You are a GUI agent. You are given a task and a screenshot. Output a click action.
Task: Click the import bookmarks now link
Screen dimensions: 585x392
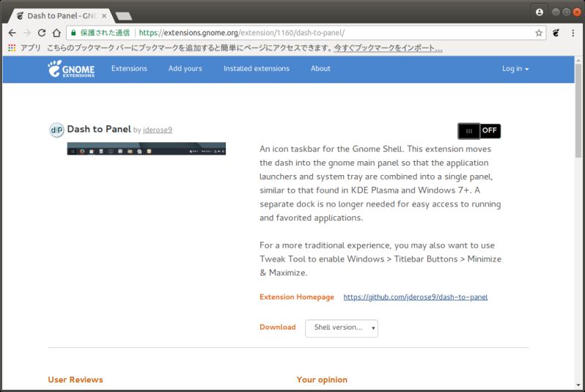(x=388, y=48)
